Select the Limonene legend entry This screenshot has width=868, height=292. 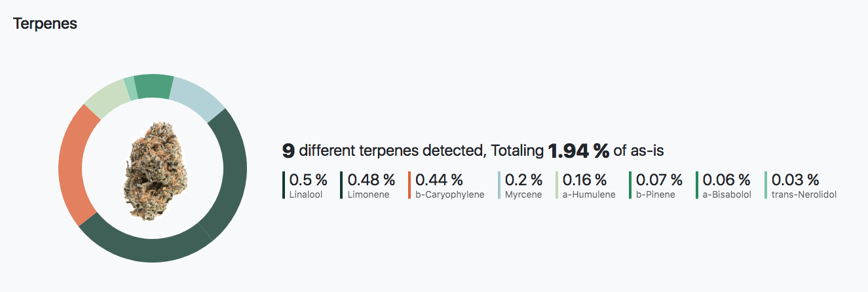coord(368,185)
